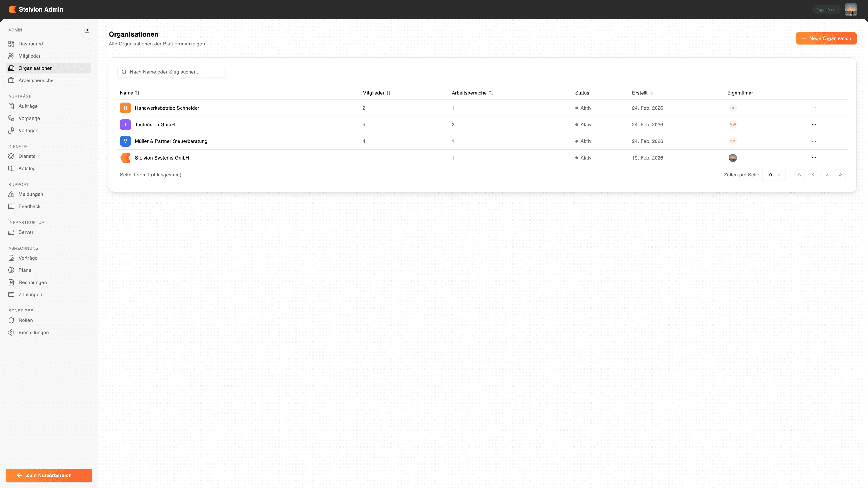Open the three-dot menu for Handwerksbetrieb Schneider
The image size is (868, 488).
pos(814,108)
